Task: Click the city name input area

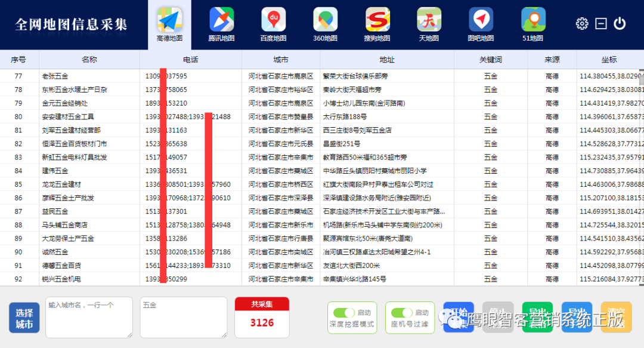Action: tap(88, 317)
